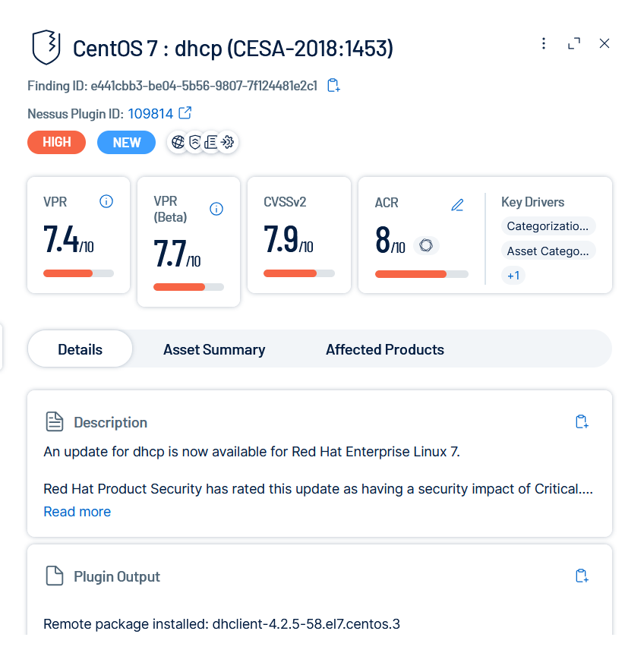Select the Details tab
The image size is (625, 672).
(80, 349)
